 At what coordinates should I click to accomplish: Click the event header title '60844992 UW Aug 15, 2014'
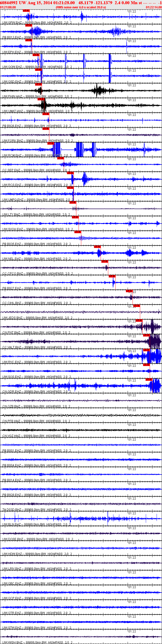(26, 2)
